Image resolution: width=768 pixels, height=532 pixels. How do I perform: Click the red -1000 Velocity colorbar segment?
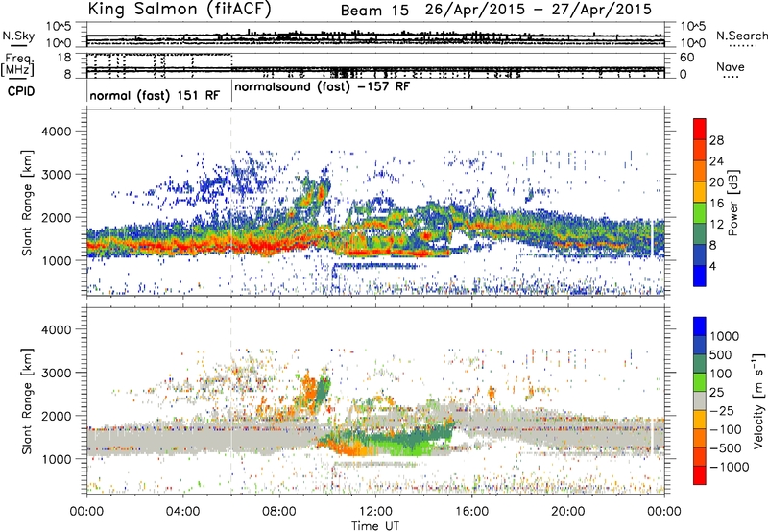(x=700, y=475)
